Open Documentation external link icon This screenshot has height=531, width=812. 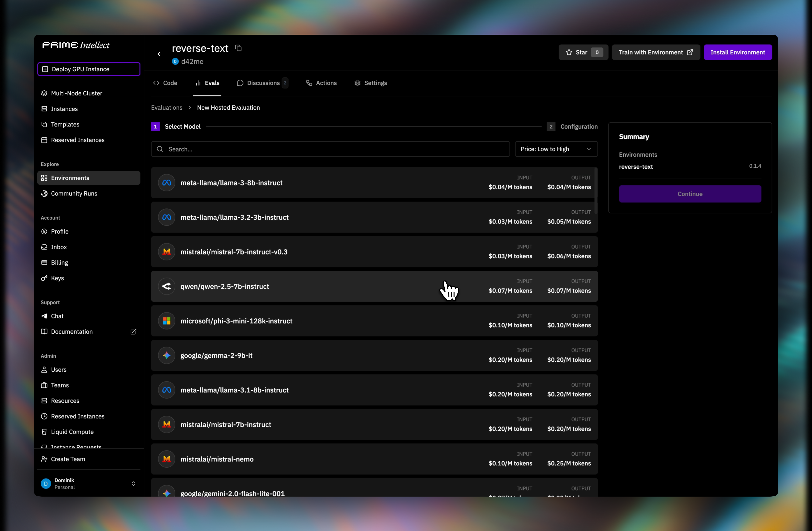(x=133, y=332)
